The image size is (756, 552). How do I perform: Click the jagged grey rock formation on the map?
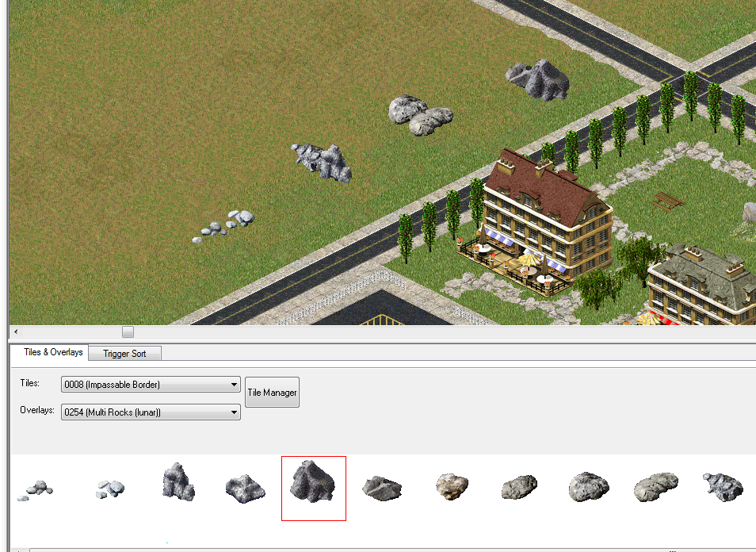click(322, 163)
